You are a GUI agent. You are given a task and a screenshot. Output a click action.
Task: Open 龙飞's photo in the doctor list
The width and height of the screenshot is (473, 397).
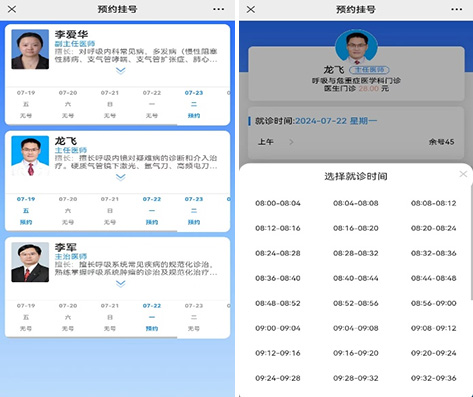coord(30,156)
